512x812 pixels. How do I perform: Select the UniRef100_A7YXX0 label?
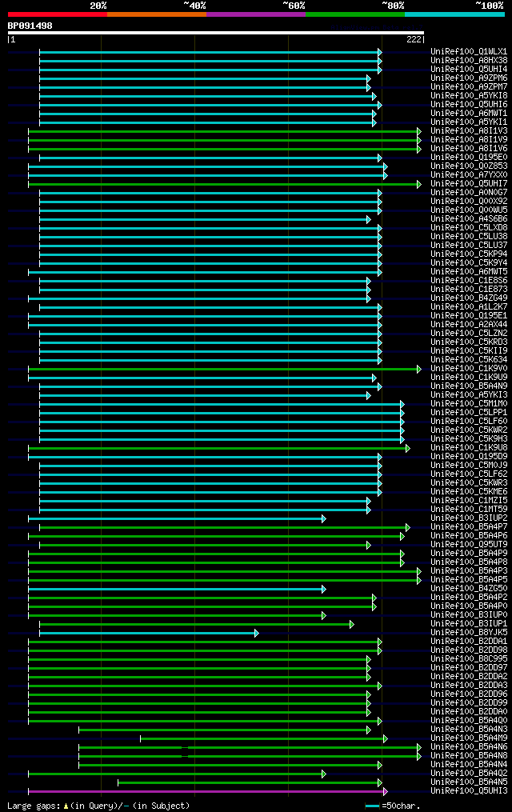click(x=469, y=175)
